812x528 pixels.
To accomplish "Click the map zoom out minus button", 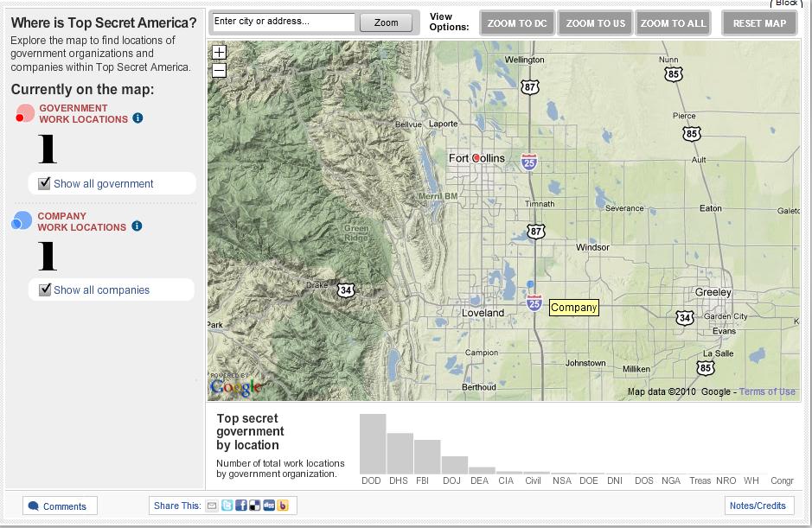I will click(x=220, y=71).
